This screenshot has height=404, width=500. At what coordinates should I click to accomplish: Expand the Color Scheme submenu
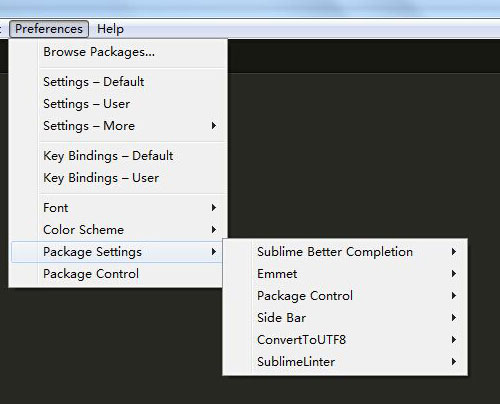(118, 230)
